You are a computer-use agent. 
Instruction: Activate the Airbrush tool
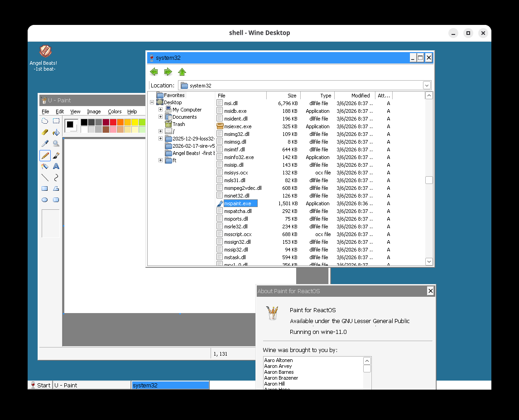pos(45,166)
